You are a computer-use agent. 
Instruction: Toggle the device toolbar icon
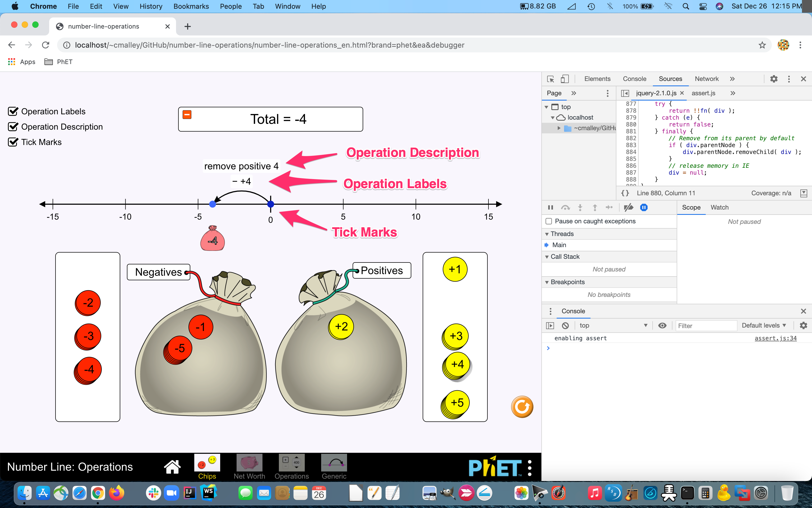coord(565,79)
